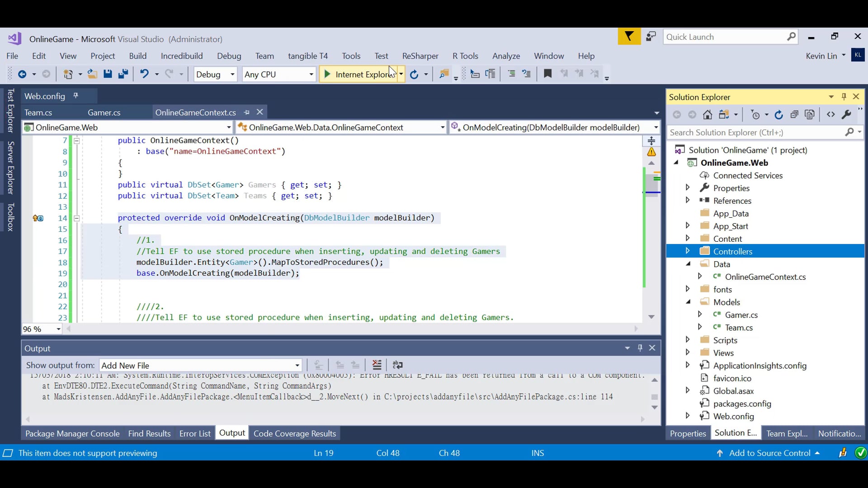Switch to the Gamer.cs tab
This screenshot has height=488, width=868.
coord(105,112)
